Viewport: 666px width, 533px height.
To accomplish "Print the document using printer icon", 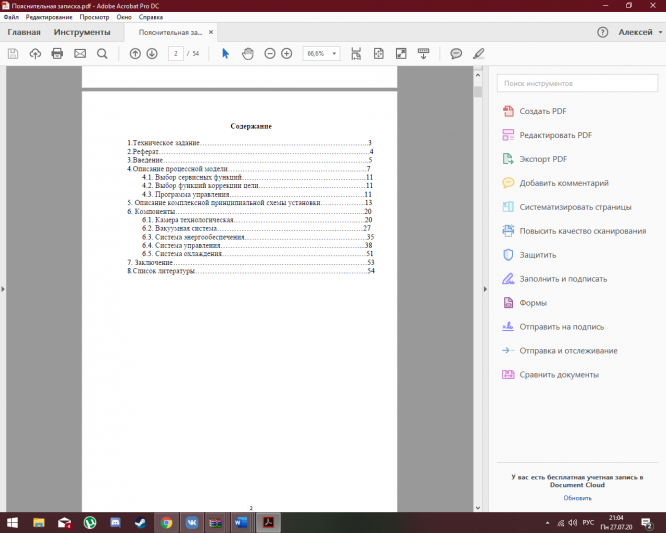I will (57, 54).
